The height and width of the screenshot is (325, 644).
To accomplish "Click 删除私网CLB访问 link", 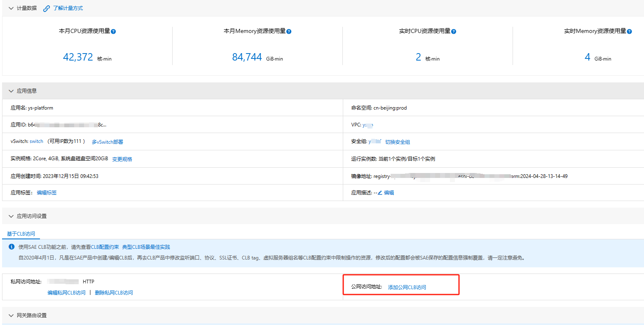I will [x=114, y=293].
